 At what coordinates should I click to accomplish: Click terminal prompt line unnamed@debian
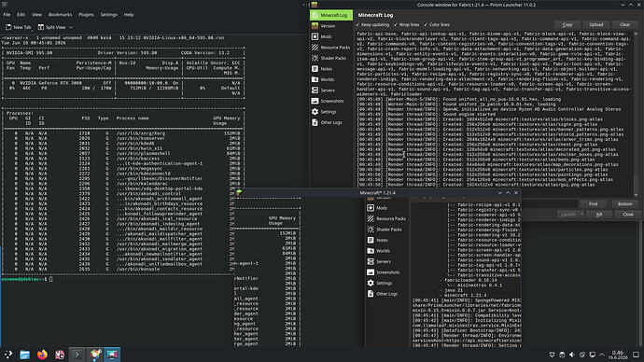tap(27, 279)
